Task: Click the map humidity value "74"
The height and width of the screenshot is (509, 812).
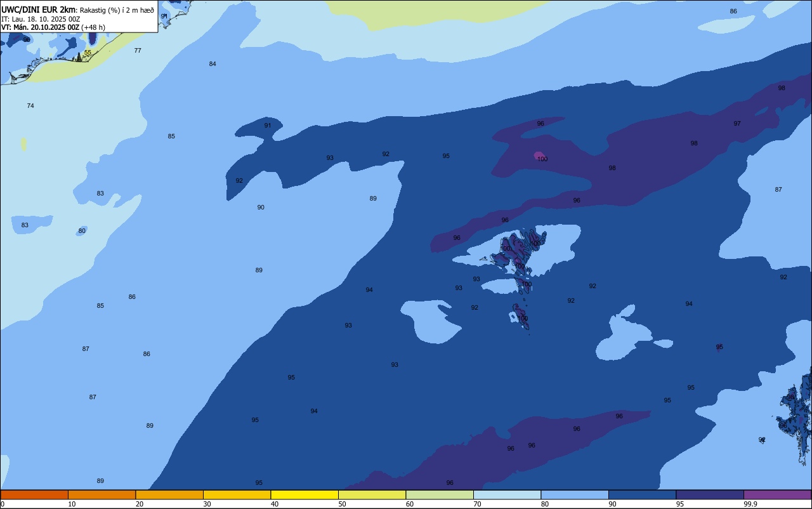Action: 30,105
